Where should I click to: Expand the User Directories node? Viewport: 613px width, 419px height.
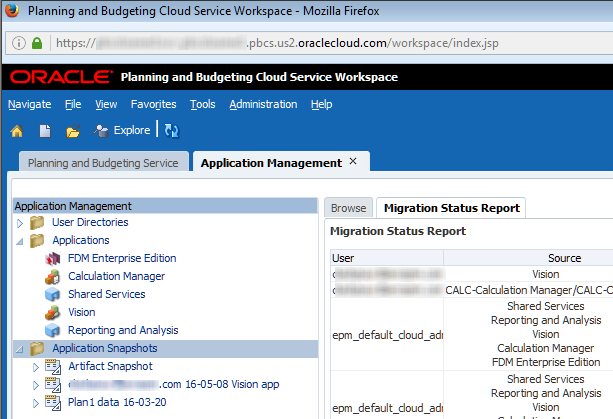[x=20, y=222]
